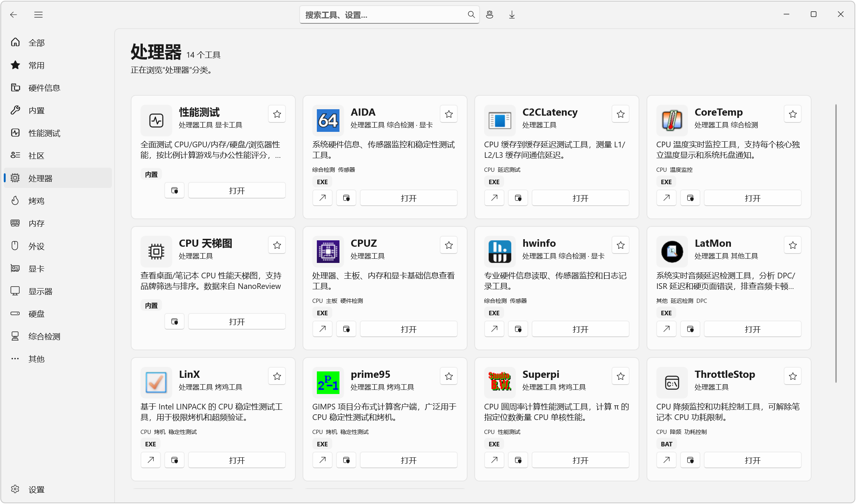Click LinX admin shield icon
Screen dimensions: 856x504
174,460
